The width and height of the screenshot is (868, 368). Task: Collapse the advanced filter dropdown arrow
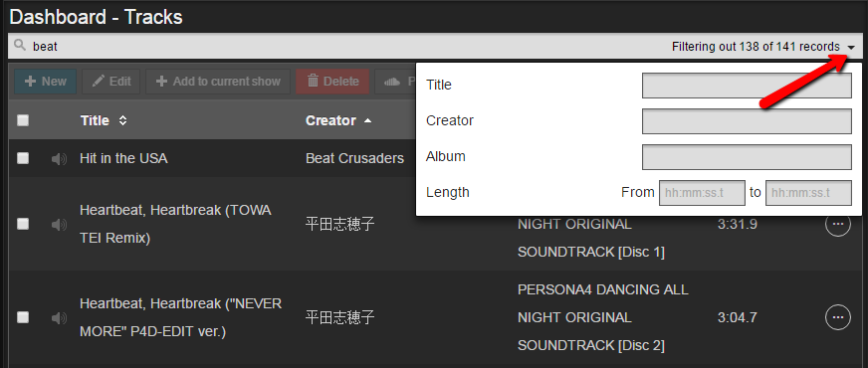click(x=851, y=48)
